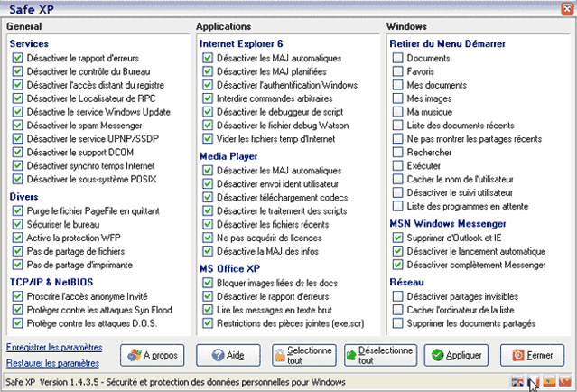
Task: Toggle Désactiver synchro temps Internet
Action: (17, 165)
